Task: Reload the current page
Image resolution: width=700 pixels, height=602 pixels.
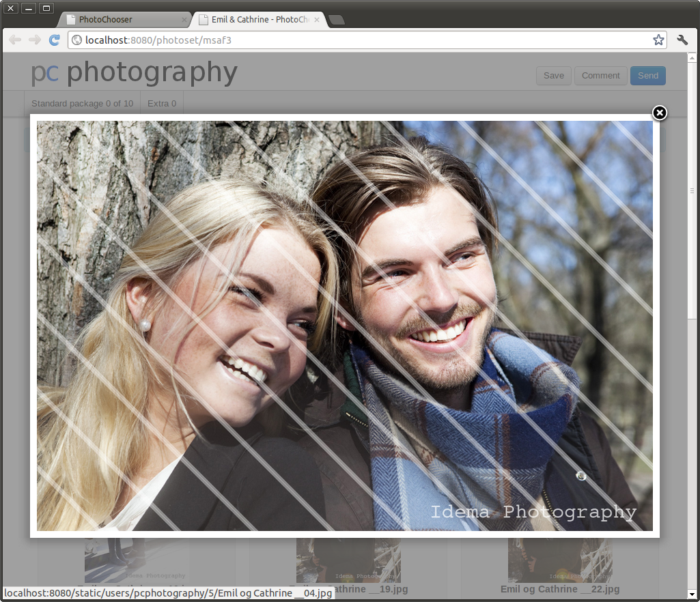Action: 55,40
